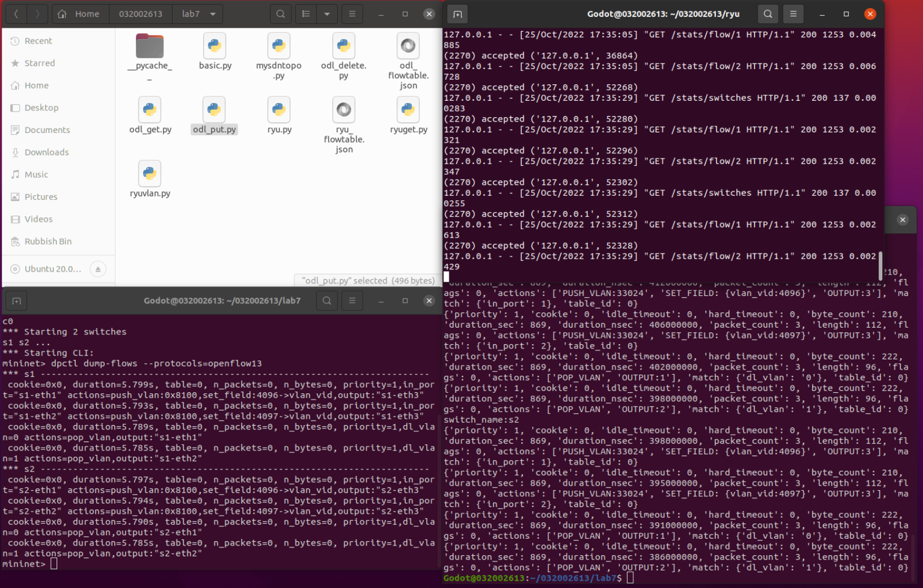Select the odl_put.py file icon

click(x=214, y=110)
